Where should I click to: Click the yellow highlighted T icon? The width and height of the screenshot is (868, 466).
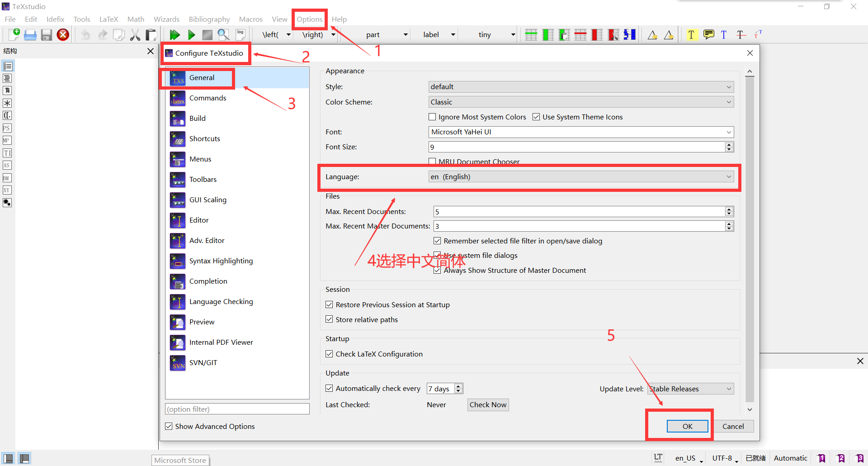coord(691,35)
